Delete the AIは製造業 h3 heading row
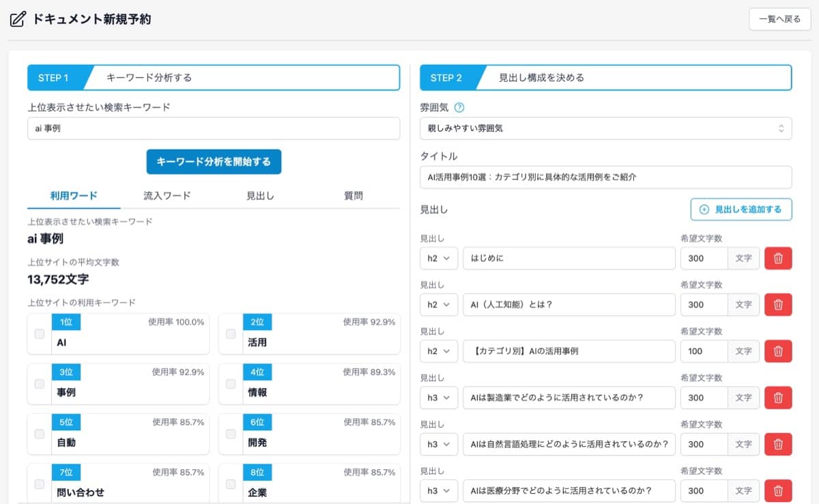The height and width of the screenshot is (504, 819). click(778, 398)
